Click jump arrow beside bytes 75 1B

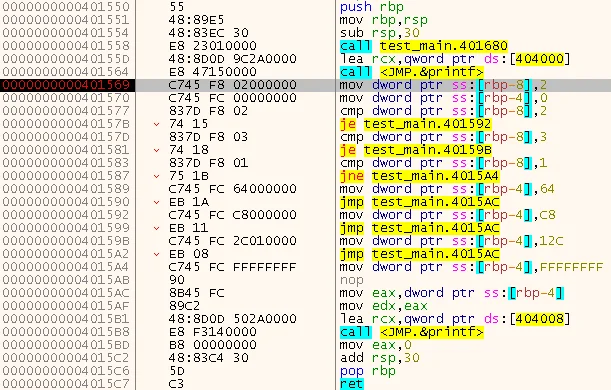coord(157,176)
